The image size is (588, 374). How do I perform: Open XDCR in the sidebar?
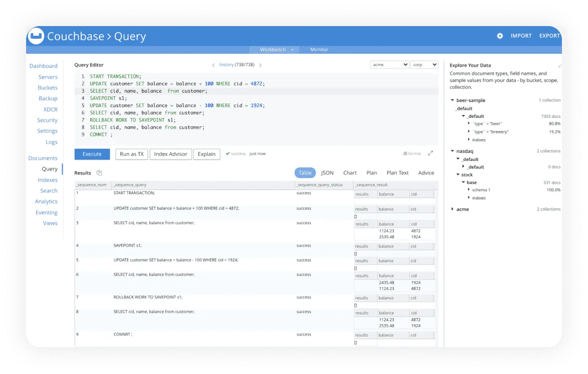pos(51,110)
